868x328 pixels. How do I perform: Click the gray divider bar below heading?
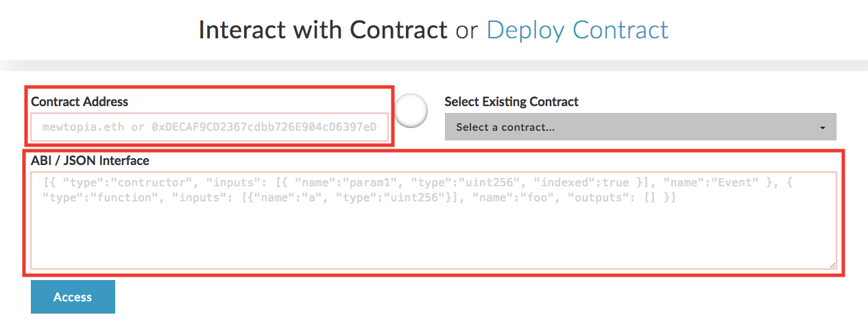tap(434, 66)
